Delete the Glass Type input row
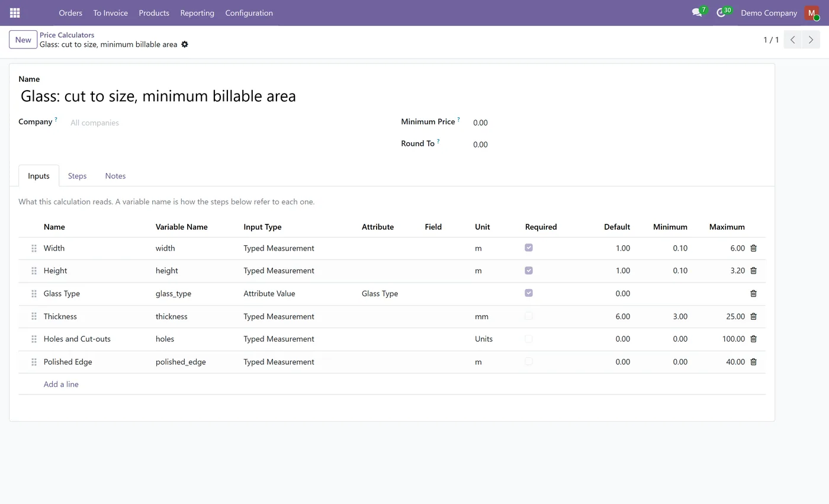Screen dimensions: 829x504 coord(753,293)
